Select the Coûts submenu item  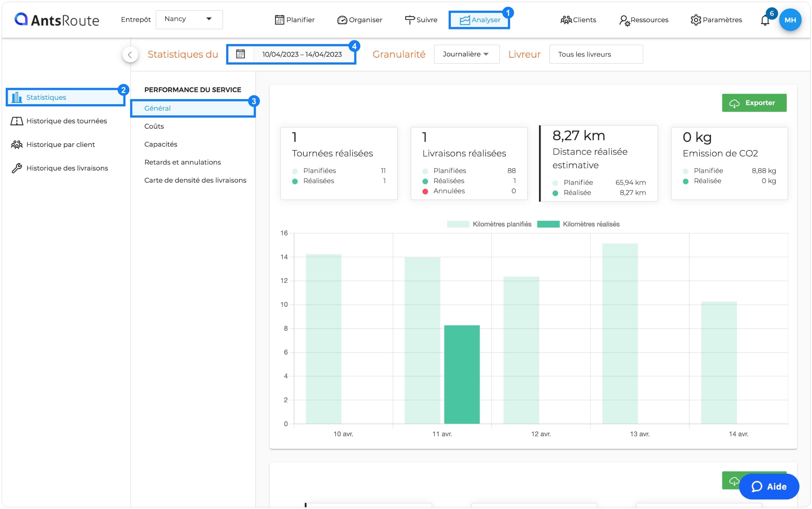pos(154,126)
